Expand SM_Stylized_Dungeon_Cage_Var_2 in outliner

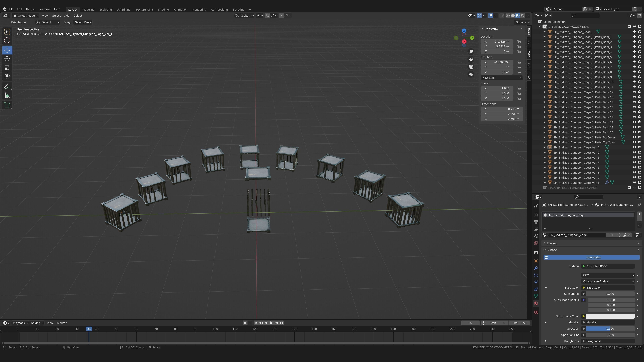[x=545, y=152]
